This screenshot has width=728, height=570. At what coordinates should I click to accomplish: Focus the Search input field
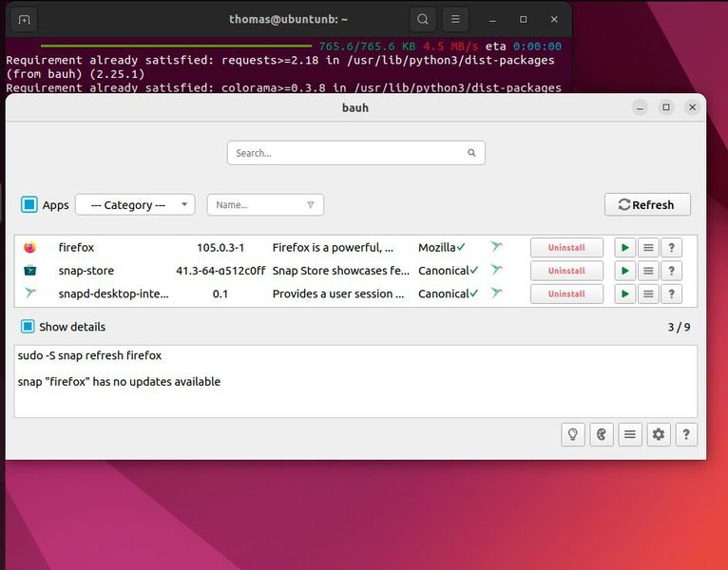click(356, 153)
